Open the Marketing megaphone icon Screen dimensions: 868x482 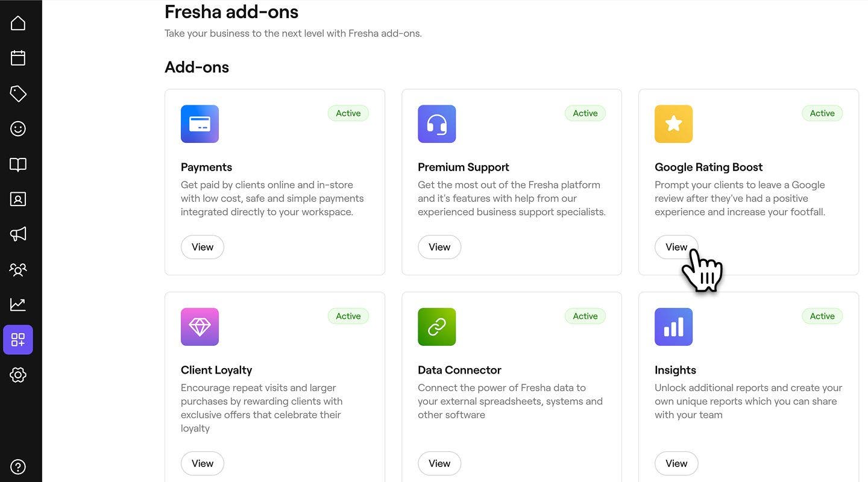[x=18, y=234]
